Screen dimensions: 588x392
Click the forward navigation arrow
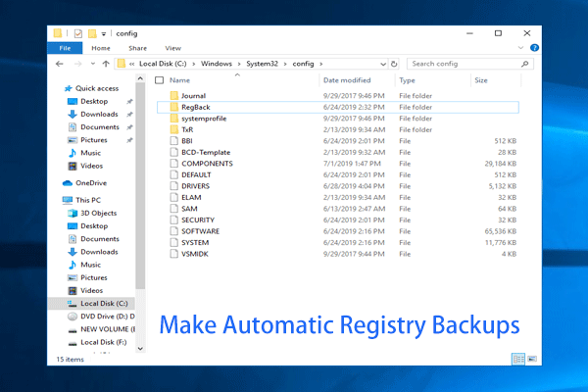pos(77,64)
